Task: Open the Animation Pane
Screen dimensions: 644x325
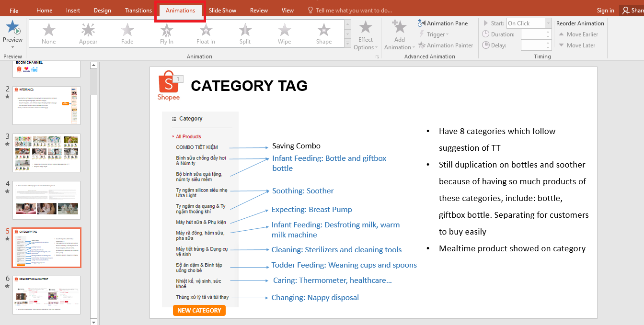Action: pos(444,23)
